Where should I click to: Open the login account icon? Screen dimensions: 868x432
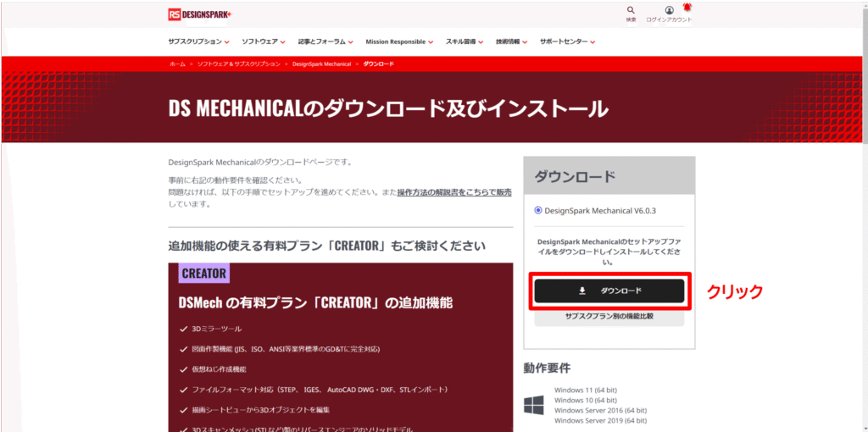click(x=670, y=10)
